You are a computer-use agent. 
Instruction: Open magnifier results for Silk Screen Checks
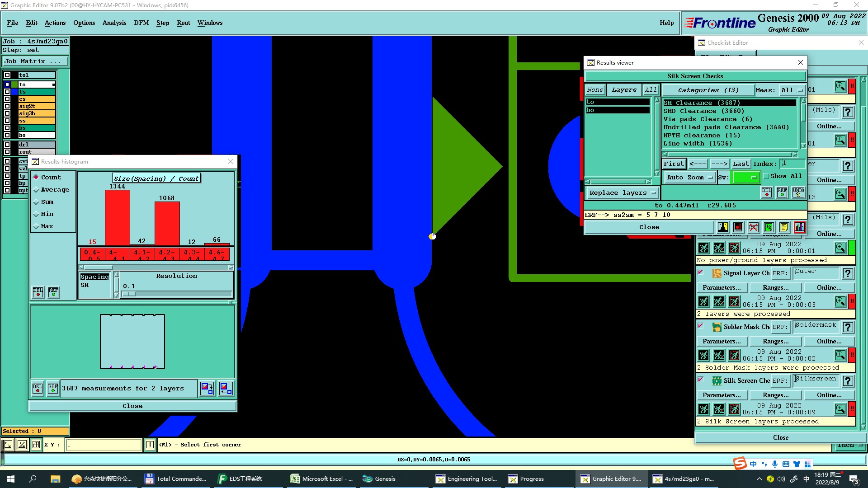point(840,409)
